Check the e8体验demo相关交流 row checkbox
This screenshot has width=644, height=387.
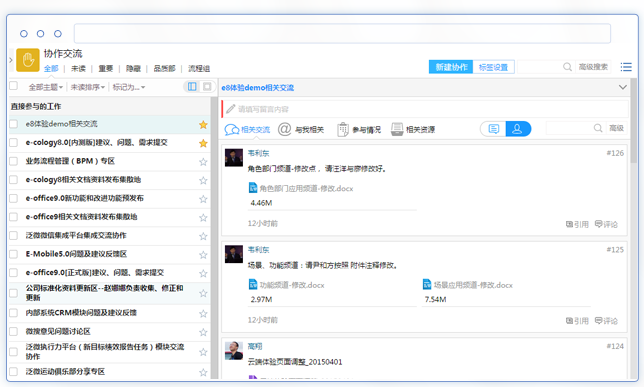[x=14, y=124]
